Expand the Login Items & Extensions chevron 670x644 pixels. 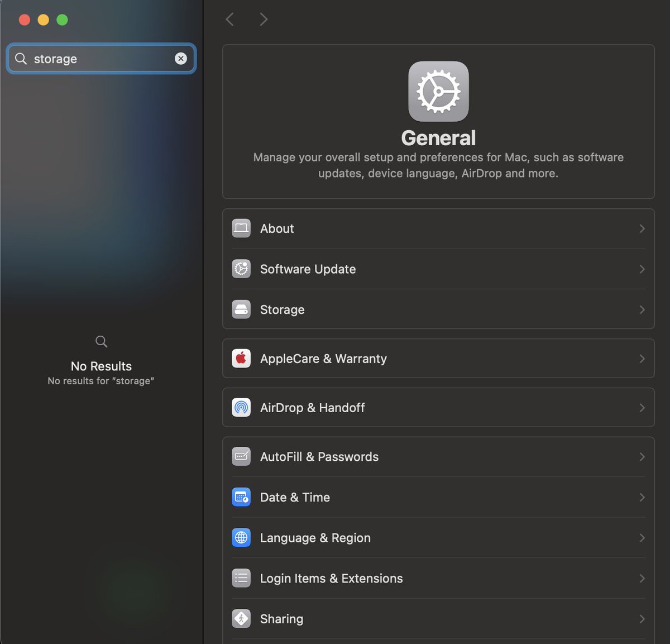click(x=642, y=579)
